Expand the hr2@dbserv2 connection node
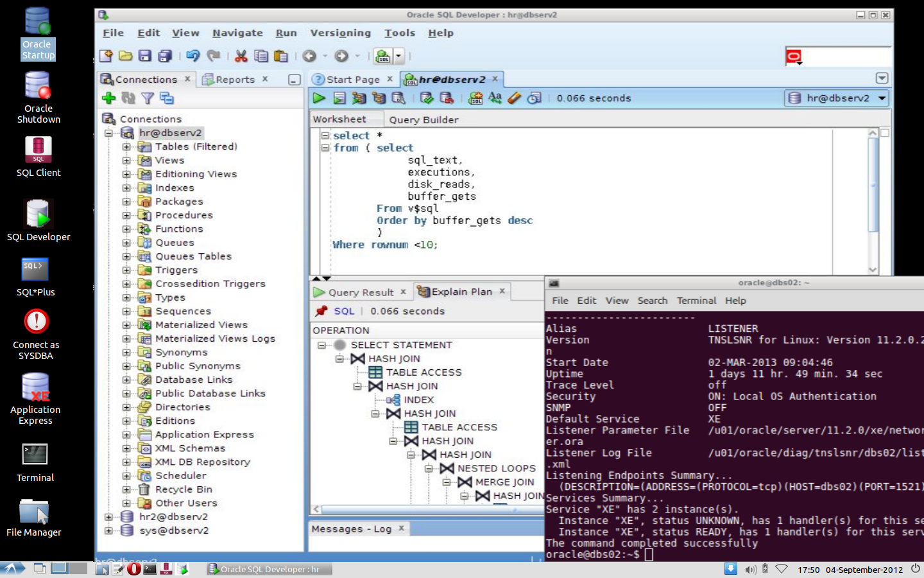This screenshot has height=578, width=924. click(109, 517)
